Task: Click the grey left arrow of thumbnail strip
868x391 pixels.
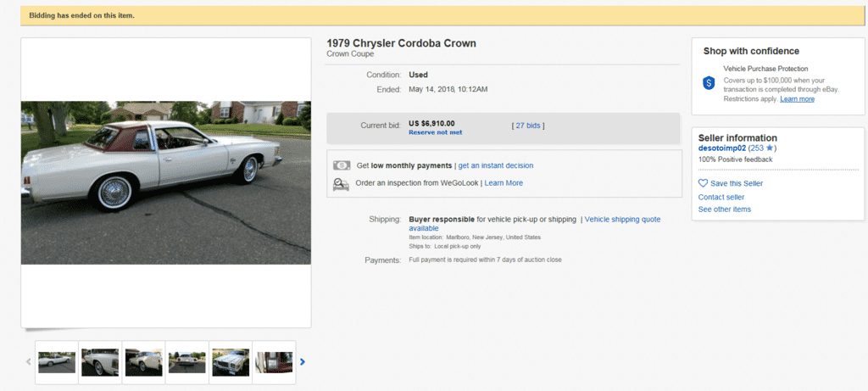Action: [27, 362]
